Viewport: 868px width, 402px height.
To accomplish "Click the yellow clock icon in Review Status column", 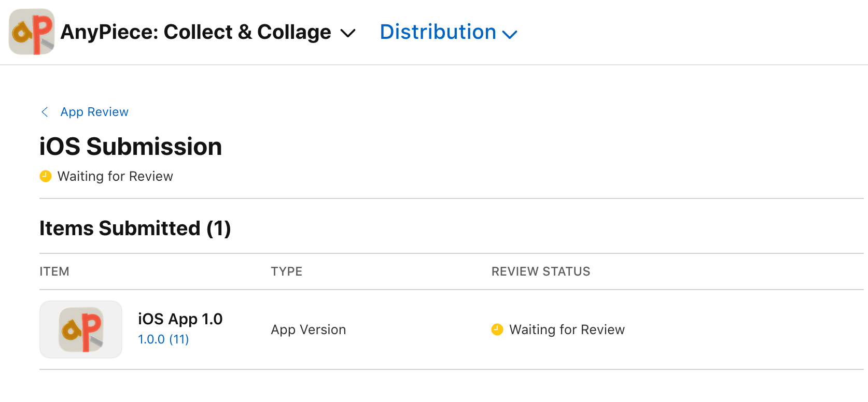I will (497, 329).
